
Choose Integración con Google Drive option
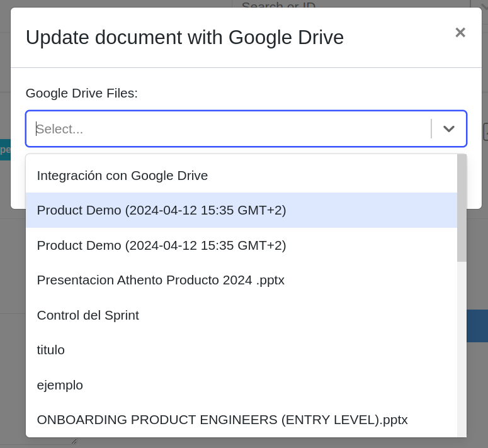pyautogui.click(x=122, y=176)
